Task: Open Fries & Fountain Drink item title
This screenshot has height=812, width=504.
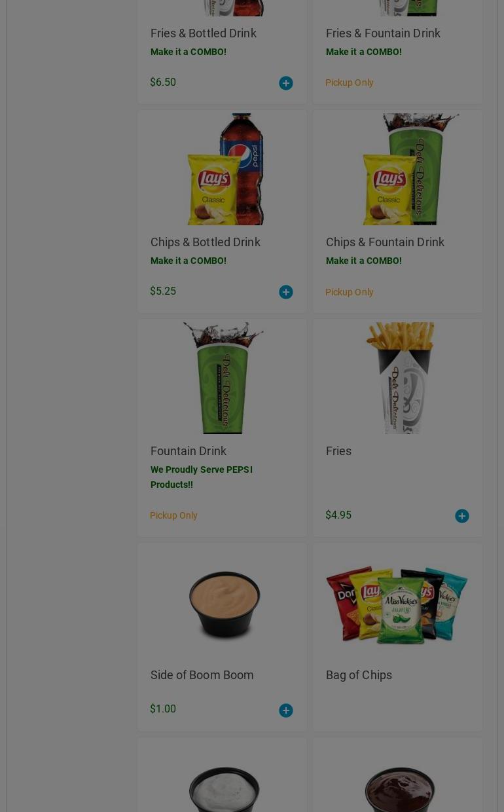Action: coord(384,33)
